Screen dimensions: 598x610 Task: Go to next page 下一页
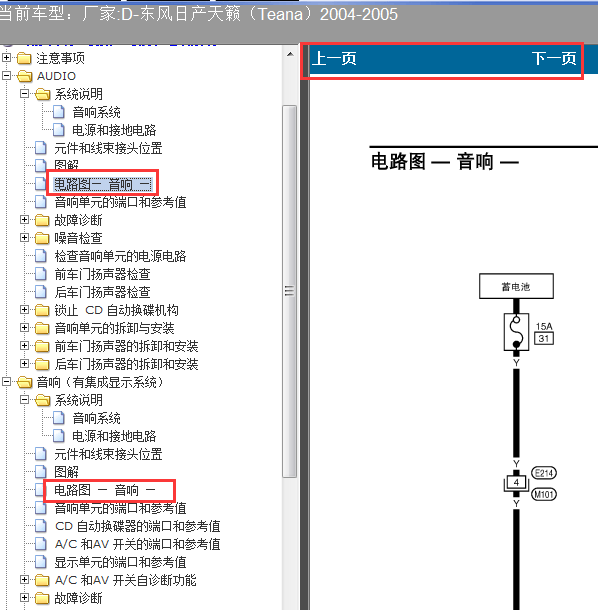pyautogui.click(x=554, y=59)
